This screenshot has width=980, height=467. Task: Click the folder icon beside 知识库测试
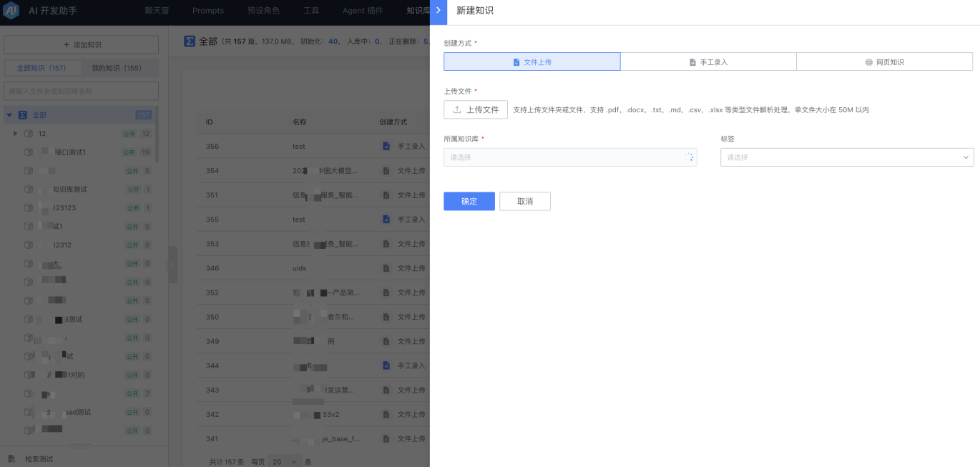pyautogui.click(x=28, y=190)
